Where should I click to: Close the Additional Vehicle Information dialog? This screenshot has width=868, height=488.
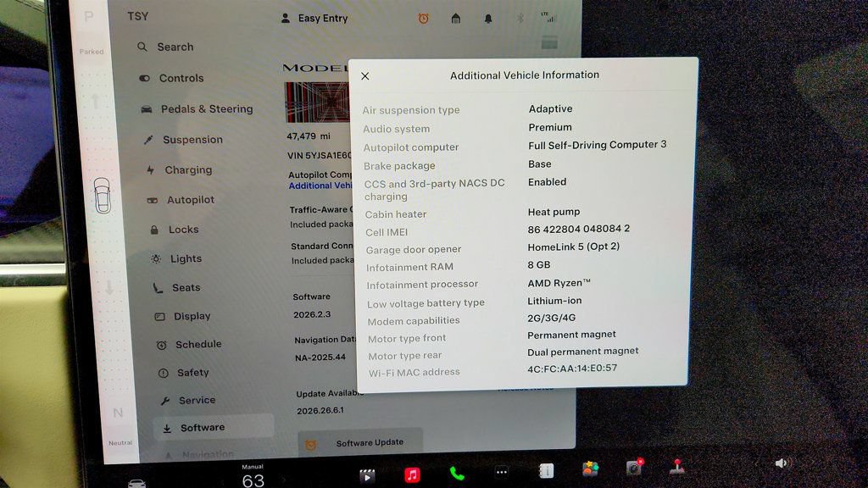point(364,75)
